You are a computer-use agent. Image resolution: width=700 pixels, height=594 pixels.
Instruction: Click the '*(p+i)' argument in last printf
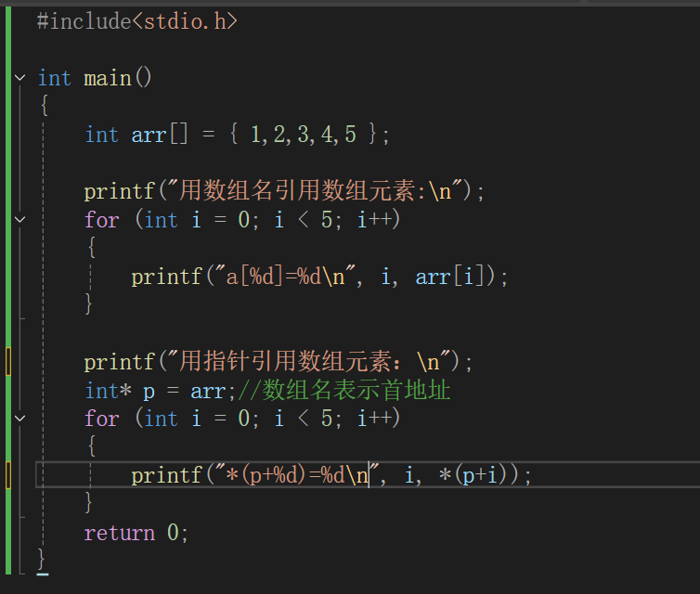pos(475,475)
